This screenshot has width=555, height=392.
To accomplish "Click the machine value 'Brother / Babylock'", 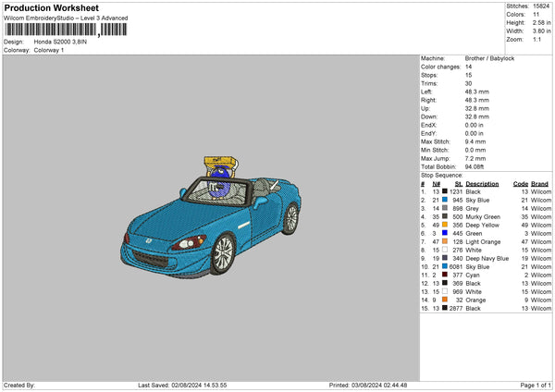I will tap(489, 58).
